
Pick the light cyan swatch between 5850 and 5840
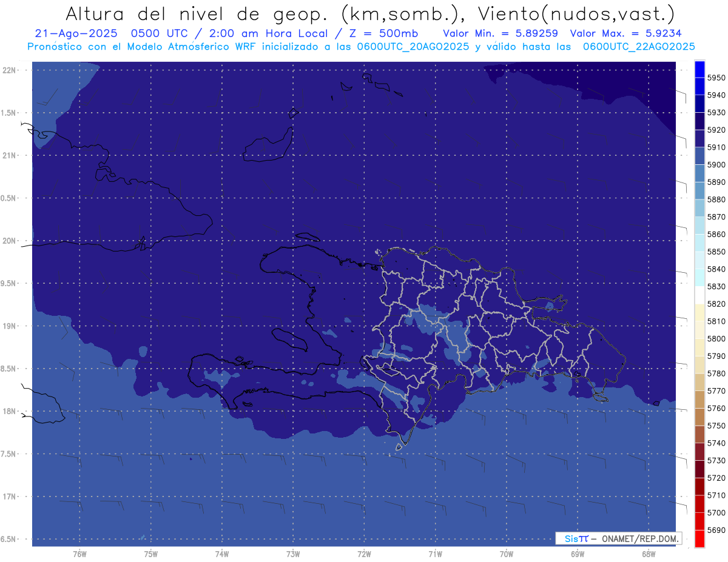click(699, 260)
